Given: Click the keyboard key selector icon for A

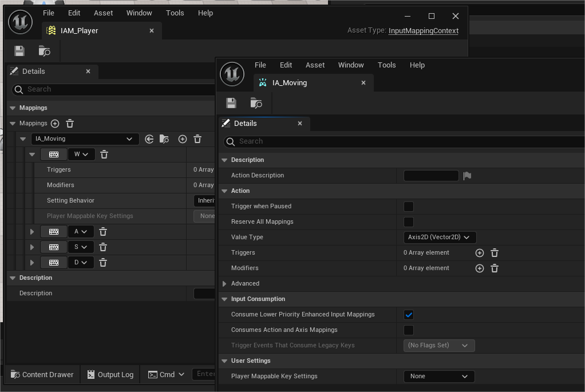Looking at the screenshot, I should pos(54,232).
